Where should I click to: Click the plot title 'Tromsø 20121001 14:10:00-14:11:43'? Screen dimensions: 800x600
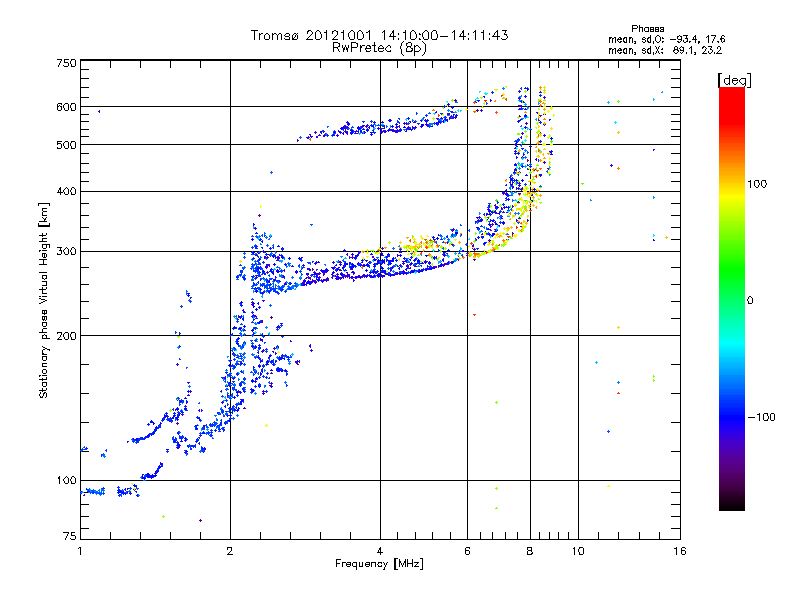(379, 35)
